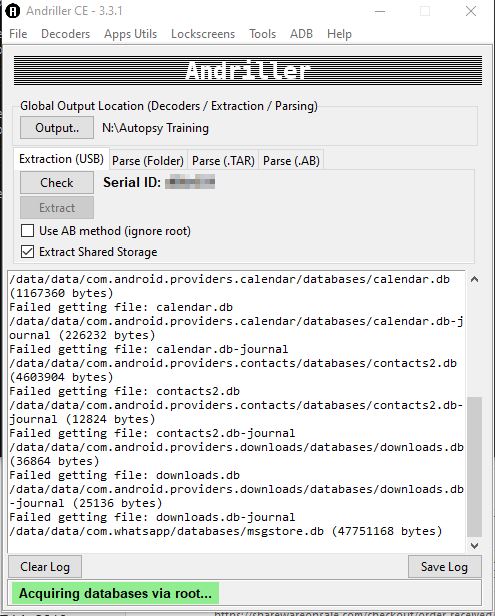Click the Output.. button
Screen dimensions: 495x616
coord(57,128)
